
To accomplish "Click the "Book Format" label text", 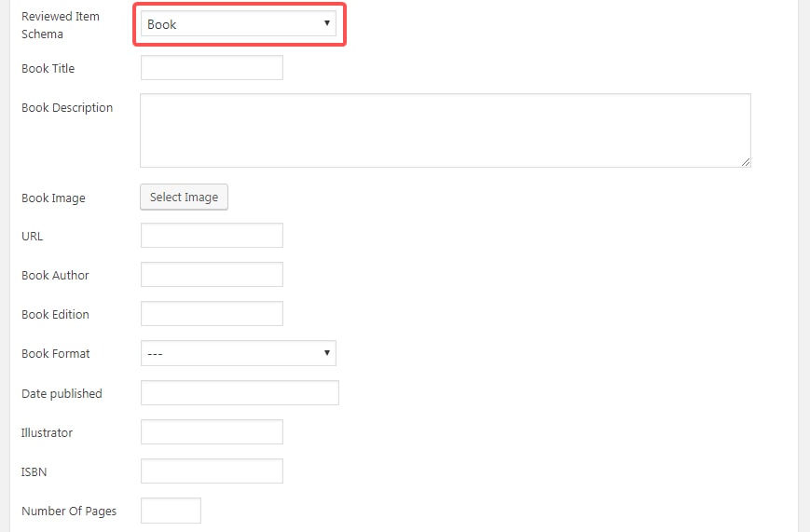I will pyautogui.click(x=56, y=354).
